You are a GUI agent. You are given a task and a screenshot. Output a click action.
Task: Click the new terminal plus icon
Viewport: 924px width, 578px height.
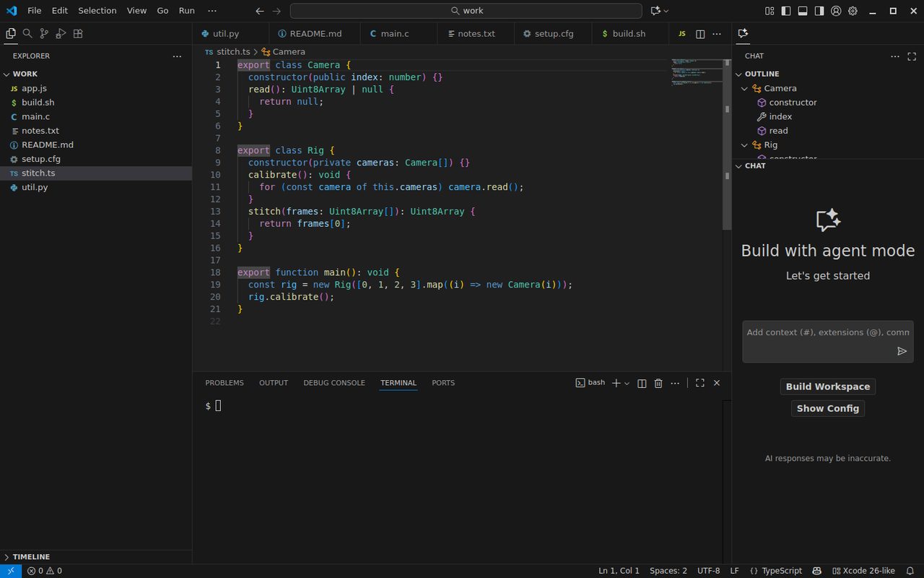[616, 383]
